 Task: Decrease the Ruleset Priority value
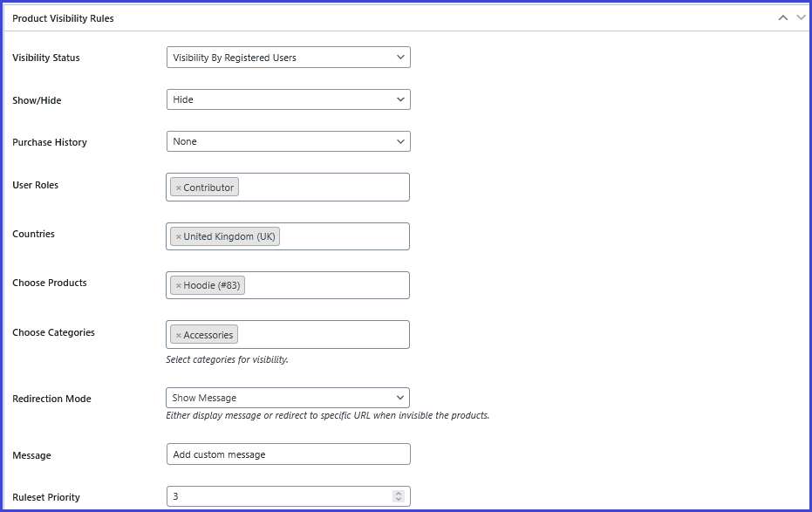[399, 499]
